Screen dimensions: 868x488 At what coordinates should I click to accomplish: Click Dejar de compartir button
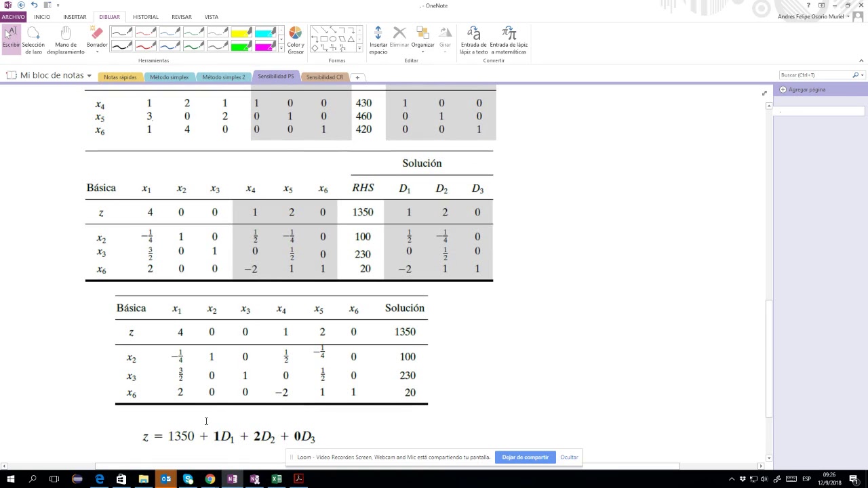525,457
